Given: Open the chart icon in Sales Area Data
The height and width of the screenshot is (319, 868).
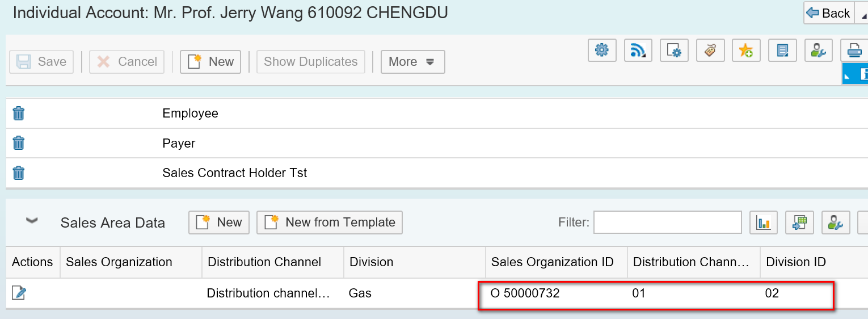Looking at the screenshot, I should tap(764, 223).
